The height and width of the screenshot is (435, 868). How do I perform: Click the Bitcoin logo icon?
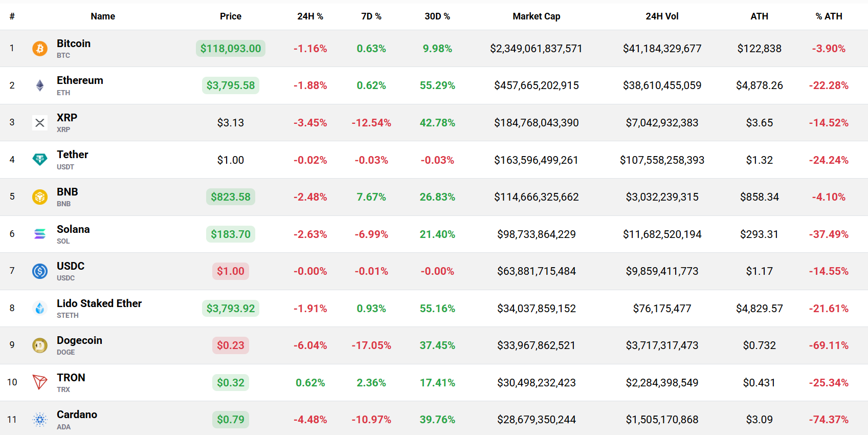coord(40,49)
